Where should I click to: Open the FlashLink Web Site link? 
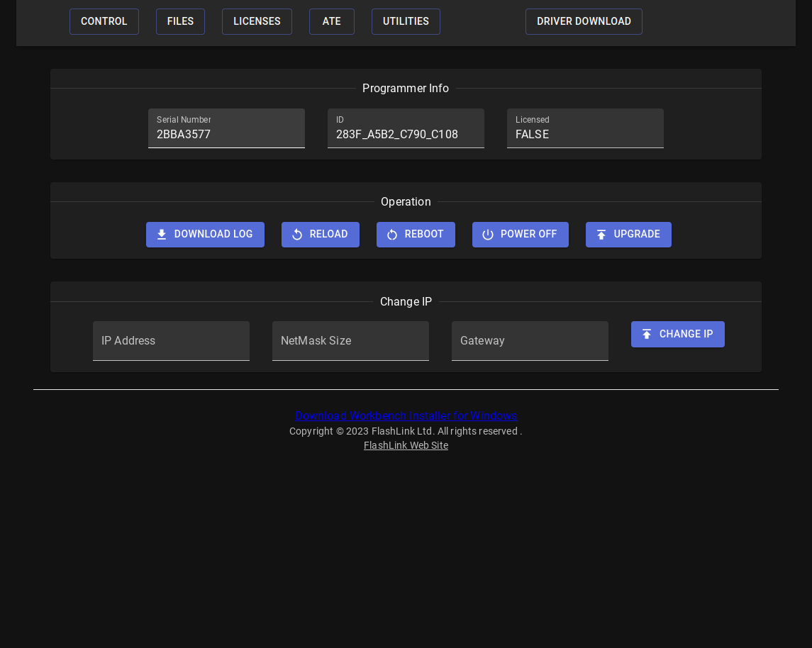[x=406, y=445]
